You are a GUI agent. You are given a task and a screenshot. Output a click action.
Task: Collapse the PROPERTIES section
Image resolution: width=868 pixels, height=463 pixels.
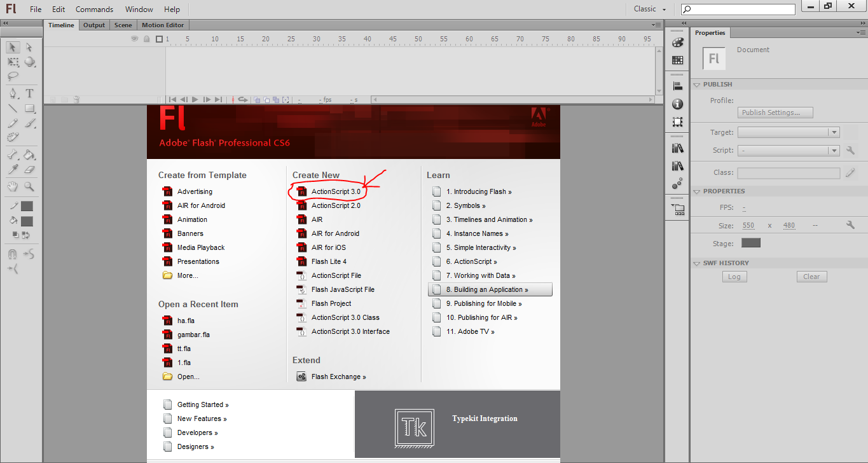(x=697, y=191)
